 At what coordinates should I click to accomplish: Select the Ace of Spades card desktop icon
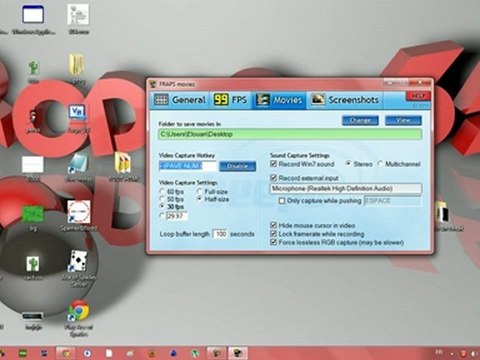[x=78, y=261]
